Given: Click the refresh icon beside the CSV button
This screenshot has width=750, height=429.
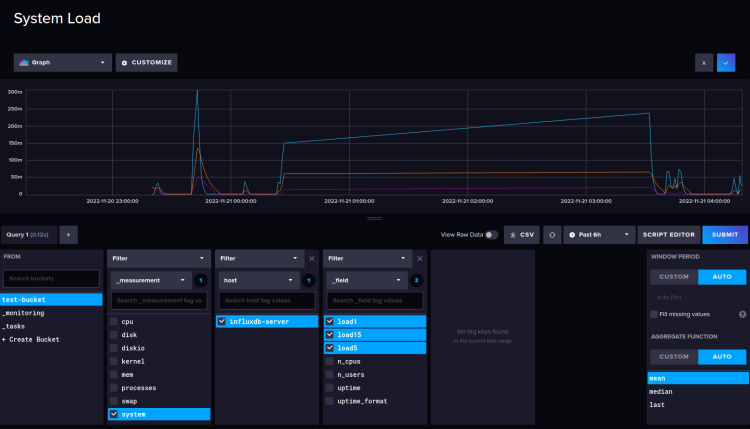Looking at the screenshot, I should pos(551,234).
